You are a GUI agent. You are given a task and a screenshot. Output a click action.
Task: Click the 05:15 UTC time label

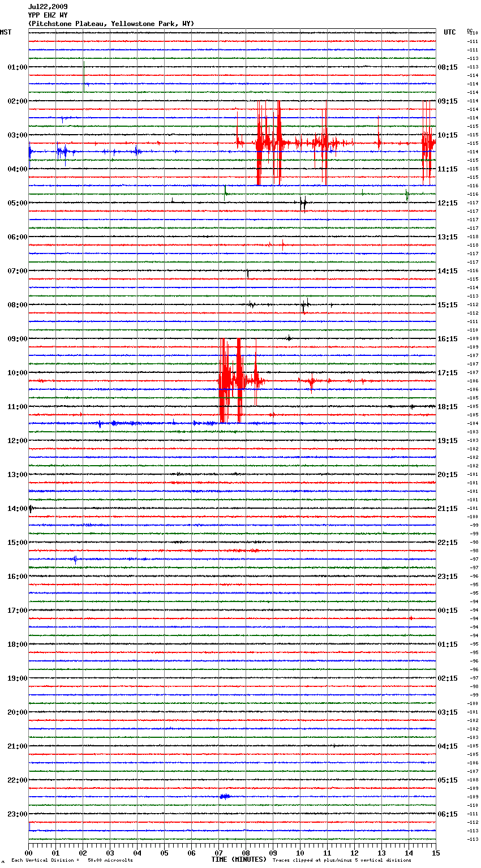(448, 780)
